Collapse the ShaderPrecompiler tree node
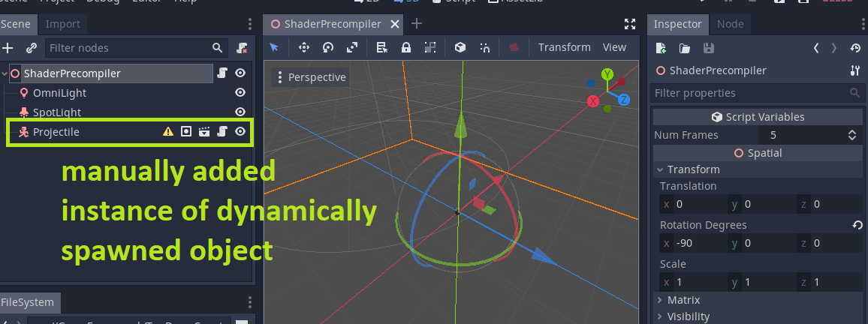The width and height of the screenshot is (868, 324). 5,73
